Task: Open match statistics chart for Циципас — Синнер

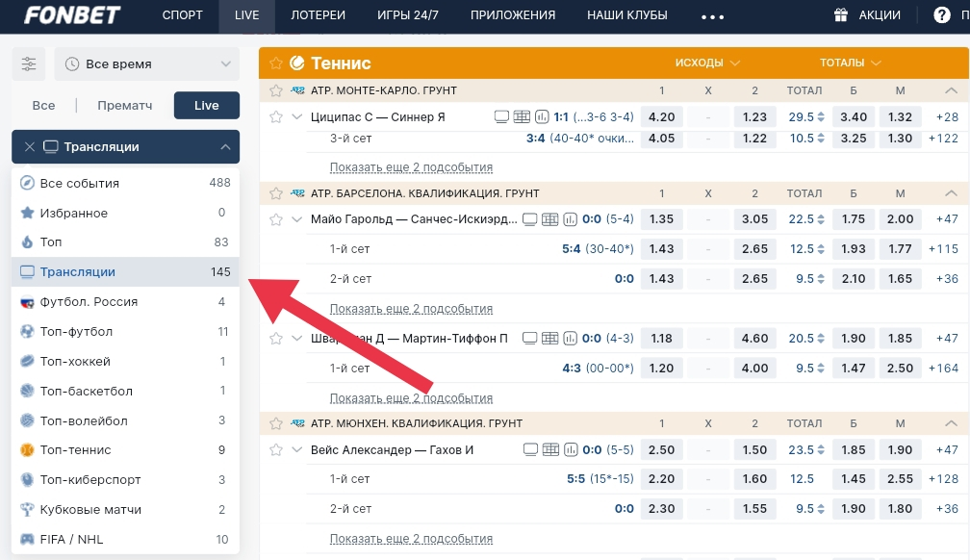Action: 542,117
